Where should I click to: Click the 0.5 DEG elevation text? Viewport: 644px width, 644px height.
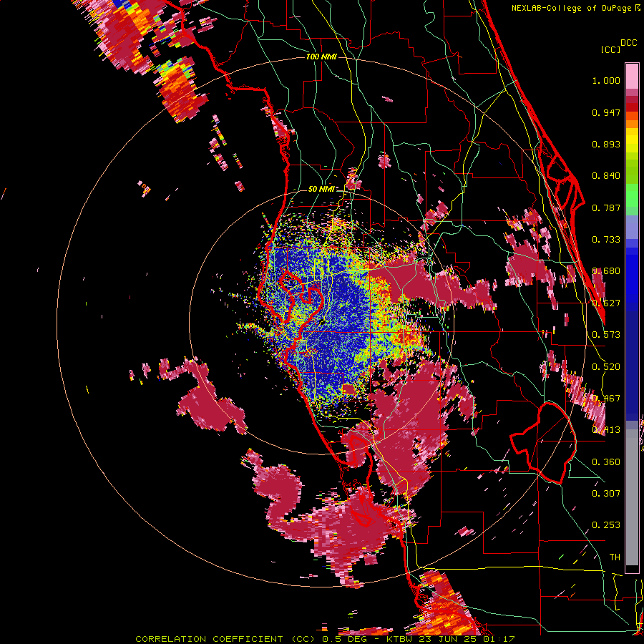pos(346,639)
